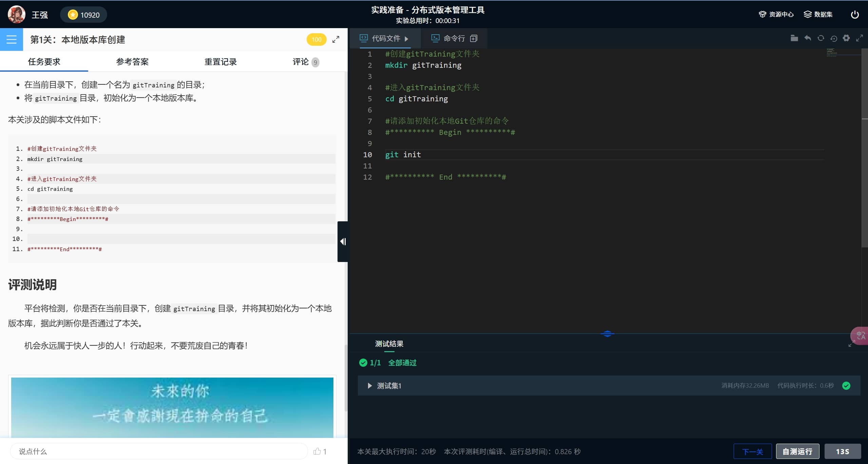Open the 评论 tab
868x464 pixels.
pyautogui.click(x=306, y=62)
